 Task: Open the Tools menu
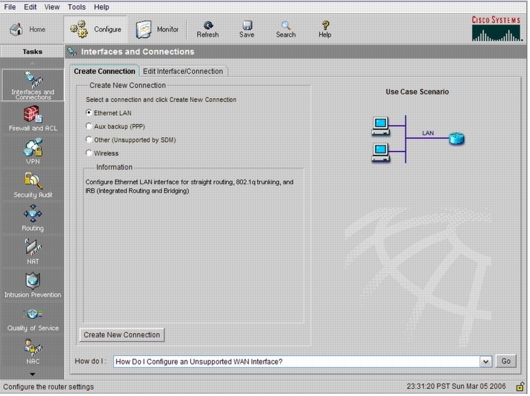click(x=77, y=7)
